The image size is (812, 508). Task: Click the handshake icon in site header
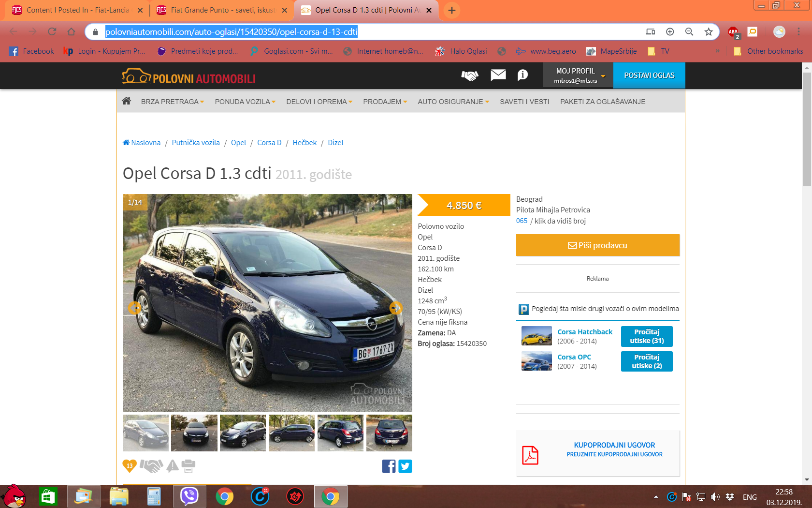click(x=470, y=75)
